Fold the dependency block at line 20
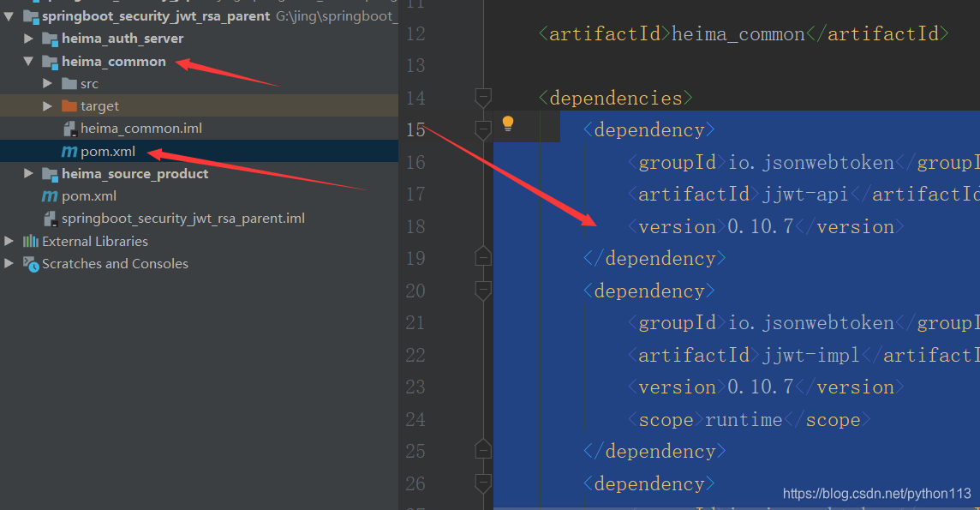This screenshot has width=980, height=510. (483, 291)
